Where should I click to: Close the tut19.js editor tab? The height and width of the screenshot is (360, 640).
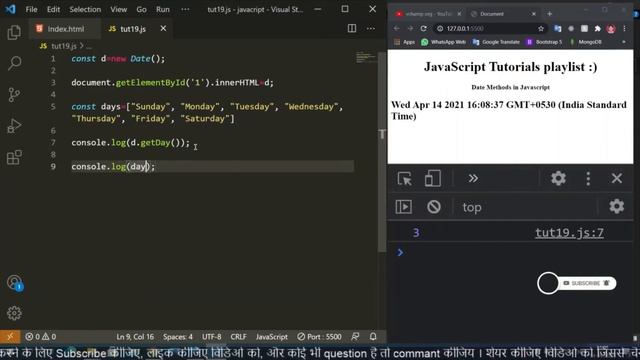pyautogui.click(x=163, y=28)
